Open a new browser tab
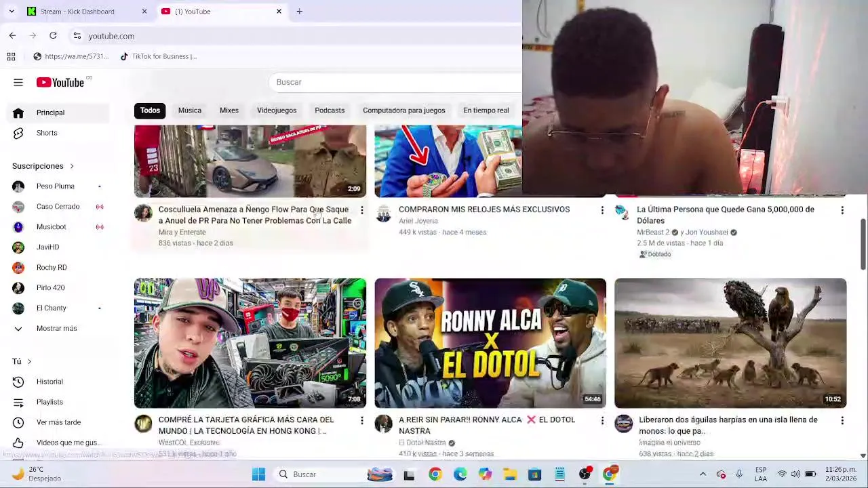The width and height of the screenshot is (868, 488). pyautogui.click(x=299, y=12)
